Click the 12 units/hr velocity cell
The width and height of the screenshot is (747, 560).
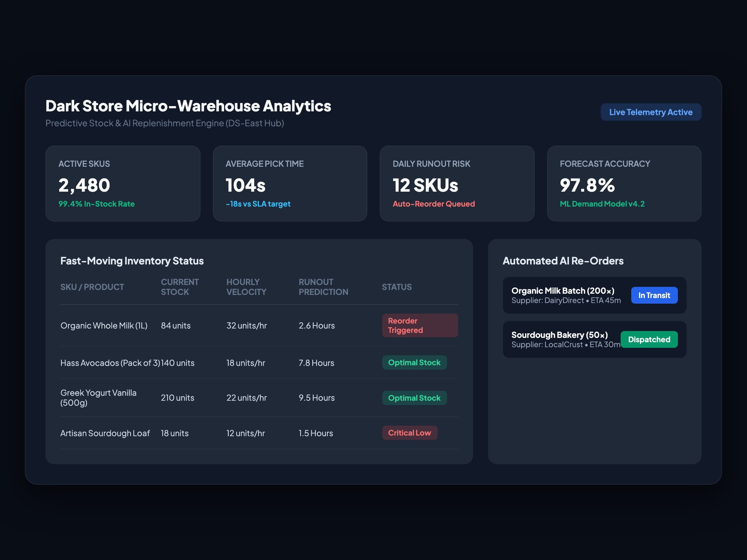[x=246, y=433]
